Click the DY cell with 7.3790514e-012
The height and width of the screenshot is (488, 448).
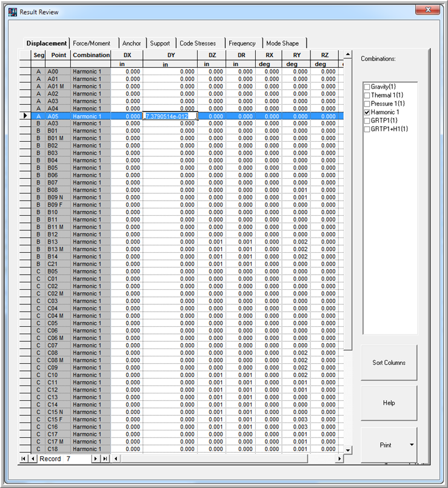click(x=170, y=116)
